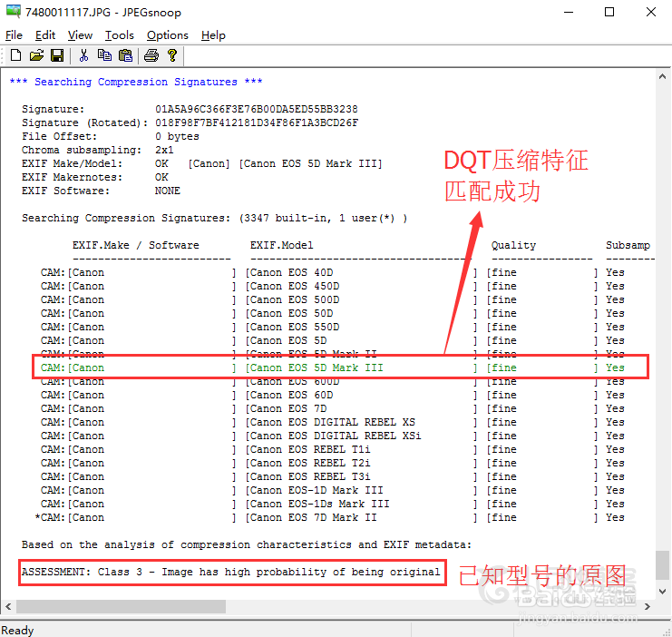The image size is (672, 637).
Task: Open the Help menu
Action: (x=213, y=35)
